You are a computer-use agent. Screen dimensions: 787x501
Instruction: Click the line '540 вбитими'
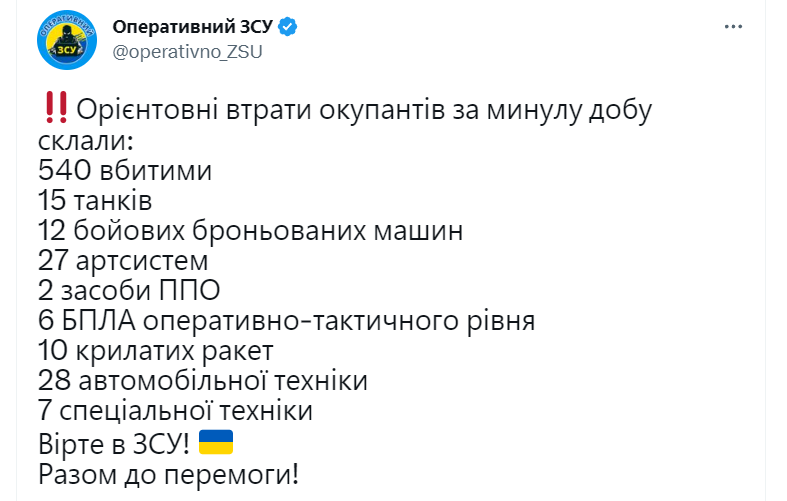(125, 170)
